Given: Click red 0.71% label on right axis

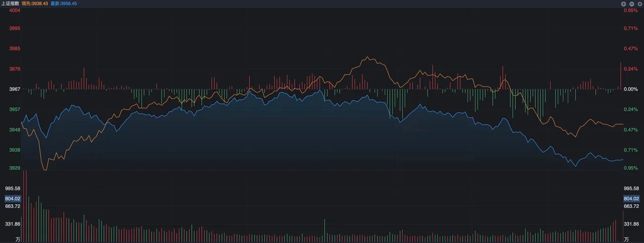Looking at the screenshot, I should [x=630, y=28].
